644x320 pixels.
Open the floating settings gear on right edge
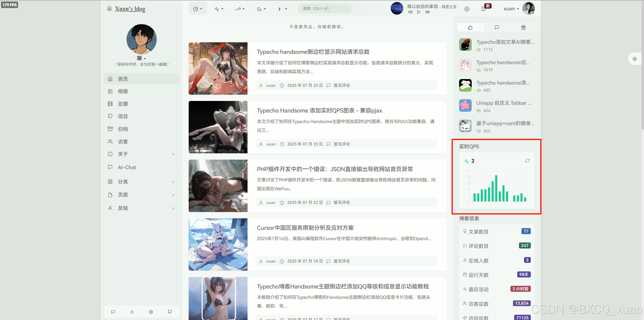tap(635, 59)
